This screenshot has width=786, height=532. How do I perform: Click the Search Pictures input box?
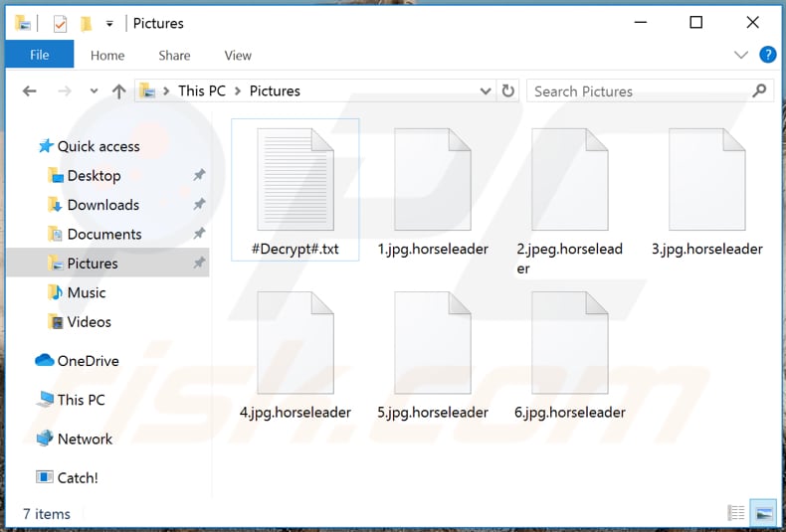[x=637, y=90]
